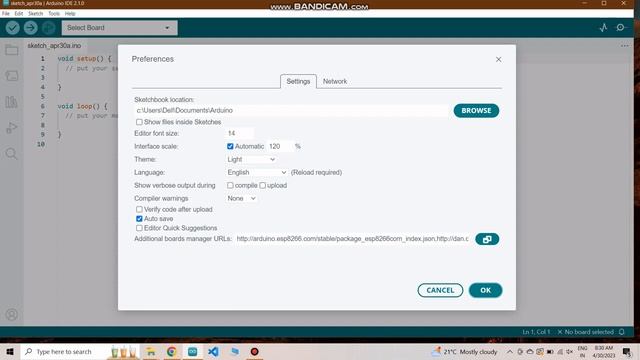Screen dimensions: 640x360
Task: Open the Sketchbook folder sidebar icon
Action: click(x=11, y=50)
